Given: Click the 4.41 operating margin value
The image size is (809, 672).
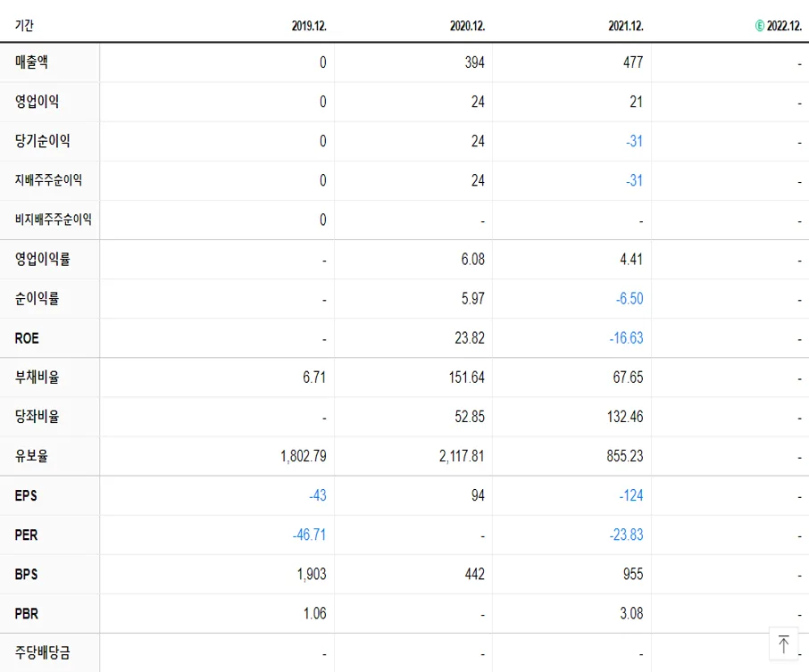Looking at the screenshot, I should (x=631, y=259).
